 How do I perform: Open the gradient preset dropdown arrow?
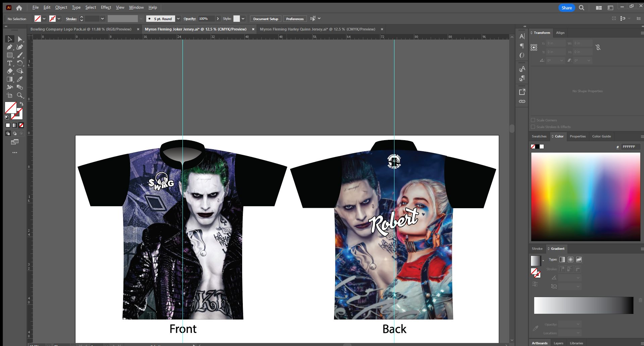(543, 261)
